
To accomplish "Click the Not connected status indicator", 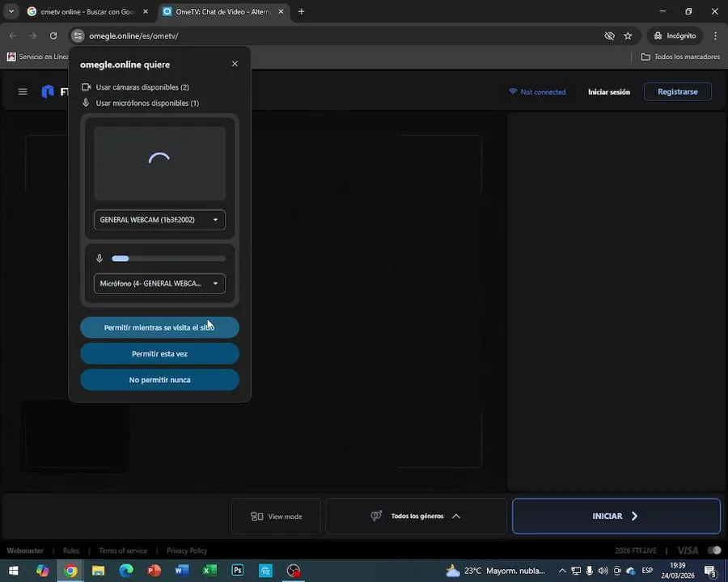I will pos(537,92).
